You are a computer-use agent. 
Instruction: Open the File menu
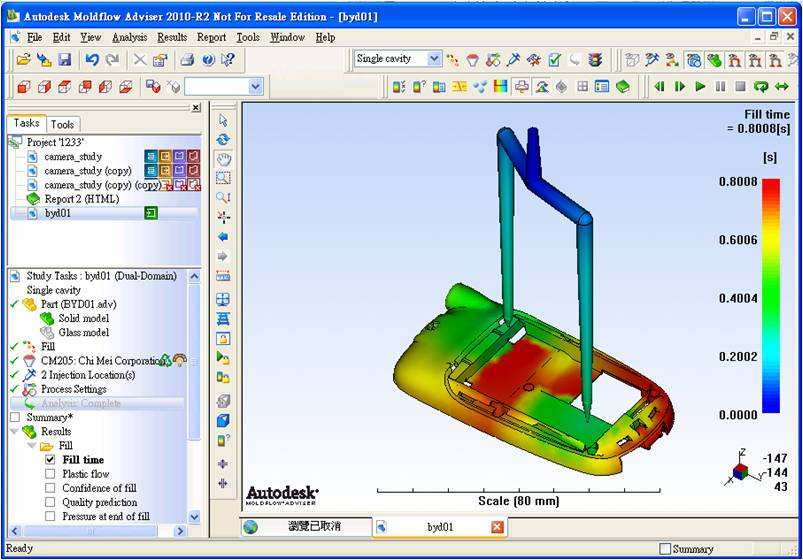coord(34,37)
